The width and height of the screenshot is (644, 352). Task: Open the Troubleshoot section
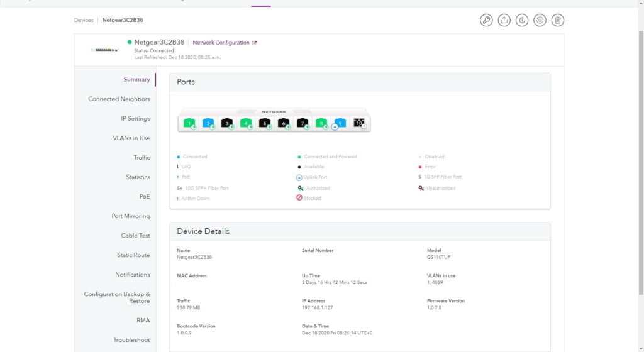pyautogui.click(x=131, y=339)
